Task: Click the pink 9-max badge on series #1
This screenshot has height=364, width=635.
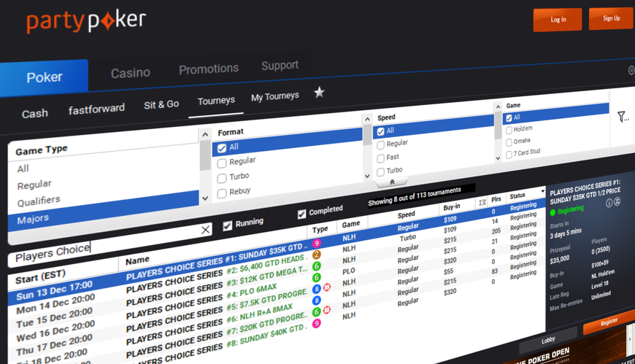Action: 317,244
